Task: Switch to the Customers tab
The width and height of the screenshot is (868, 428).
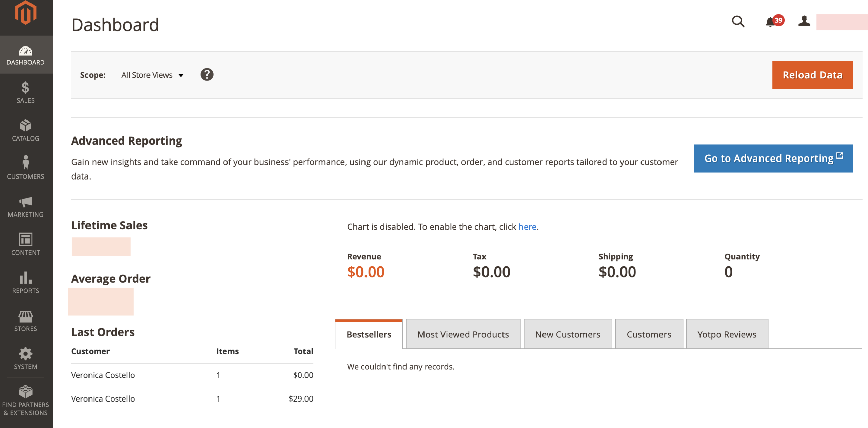Action: (x=649, y=334)
